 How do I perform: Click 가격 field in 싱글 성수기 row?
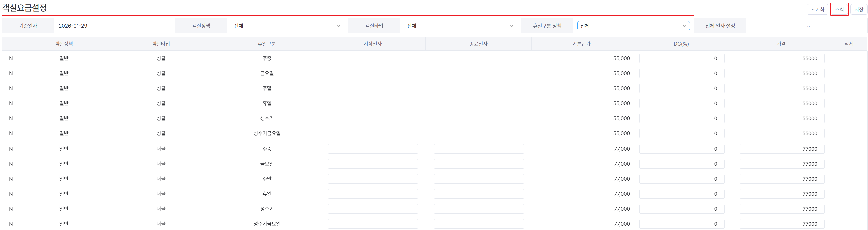(782, 119)
